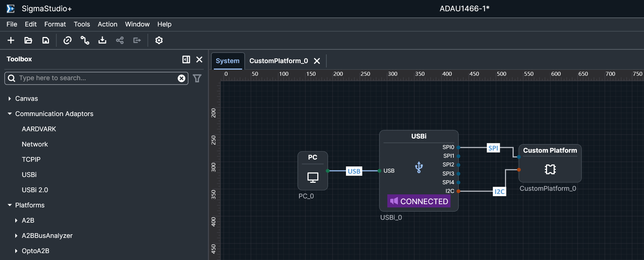Select the I2C wire label
Image resolution: width=644 pixels, height=260 pixels.
500,191
